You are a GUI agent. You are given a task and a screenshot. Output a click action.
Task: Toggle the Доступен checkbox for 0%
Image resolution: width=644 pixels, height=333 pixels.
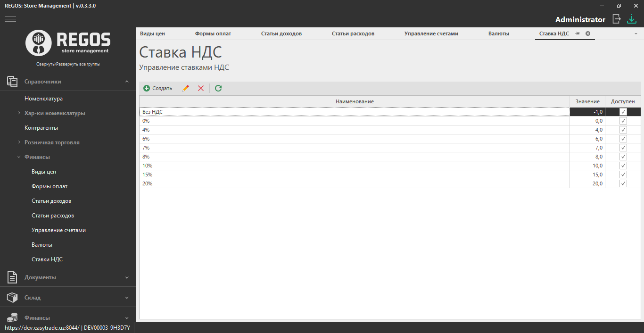(x=623, y=121)
